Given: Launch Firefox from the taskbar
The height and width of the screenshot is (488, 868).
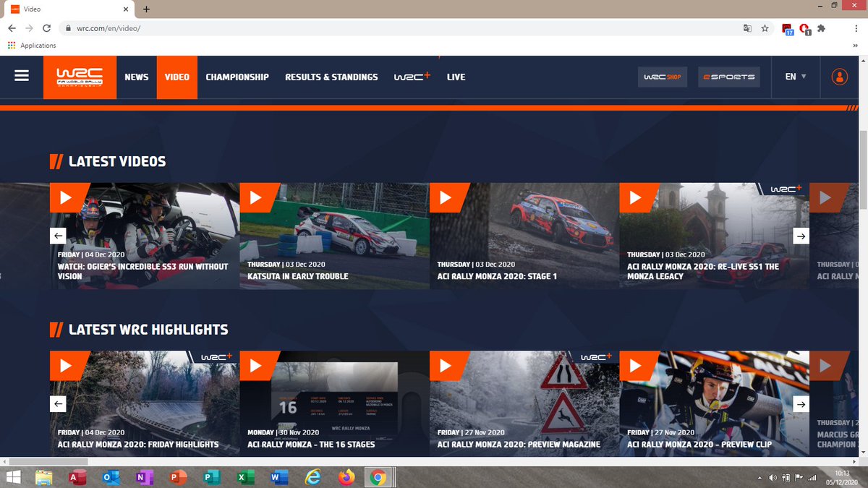Looking at the screenshot, I should (346, 478).
